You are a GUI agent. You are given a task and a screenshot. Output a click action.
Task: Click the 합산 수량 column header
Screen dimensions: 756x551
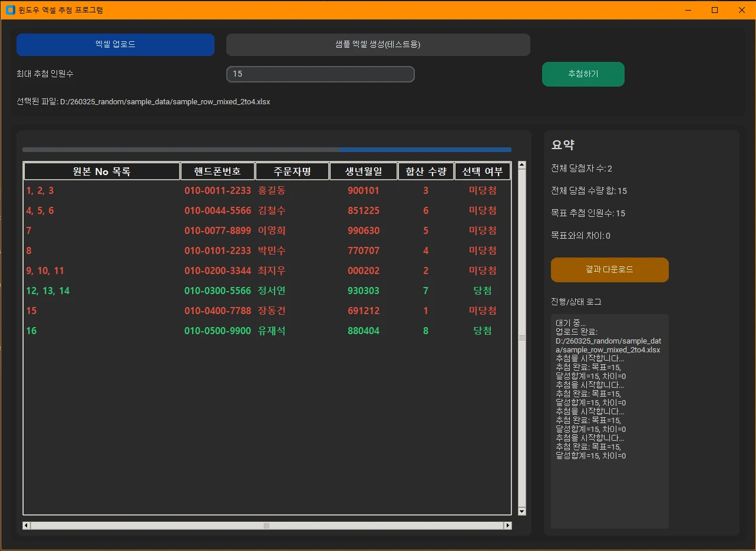pos(427,171)
